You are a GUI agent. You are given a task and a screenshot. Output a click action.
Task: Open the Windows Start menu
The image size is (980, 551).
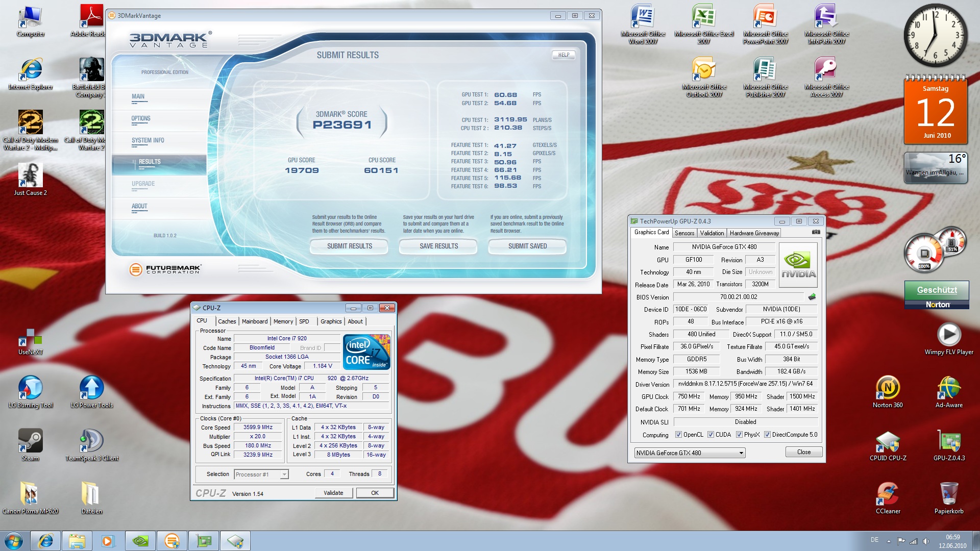[14, 541]
